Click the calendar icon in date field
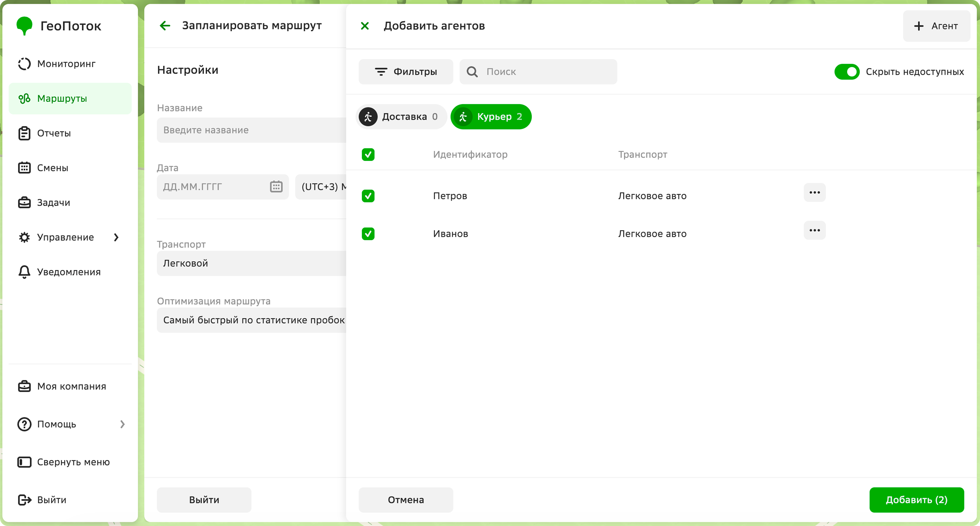 point(276,186)
